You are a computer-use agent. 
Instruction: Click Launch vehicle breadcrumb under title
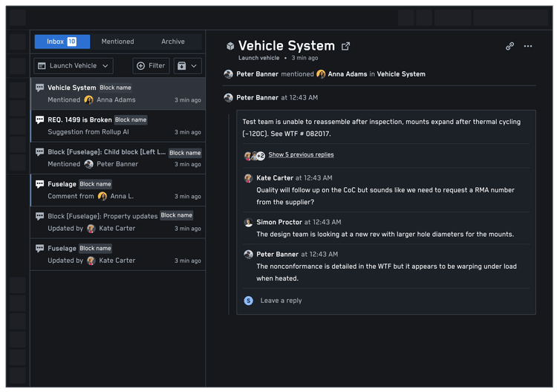(x=258, y=58)
